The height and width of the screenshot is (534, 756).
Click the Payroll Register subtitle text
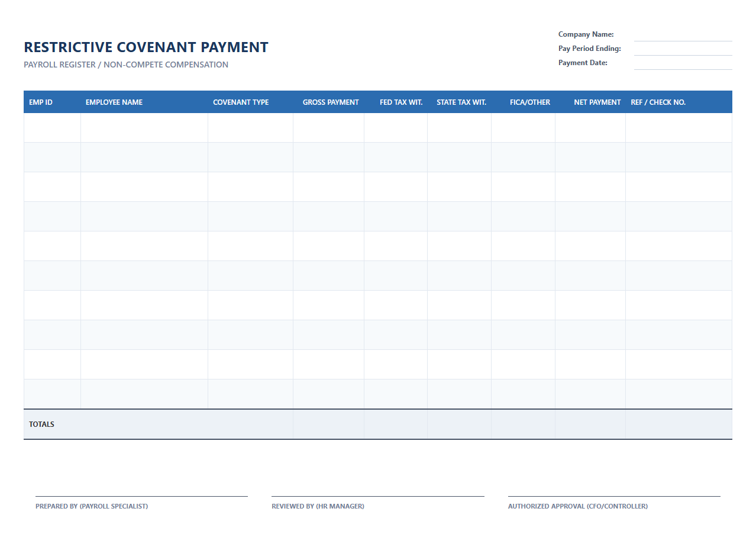click(126, 65)
